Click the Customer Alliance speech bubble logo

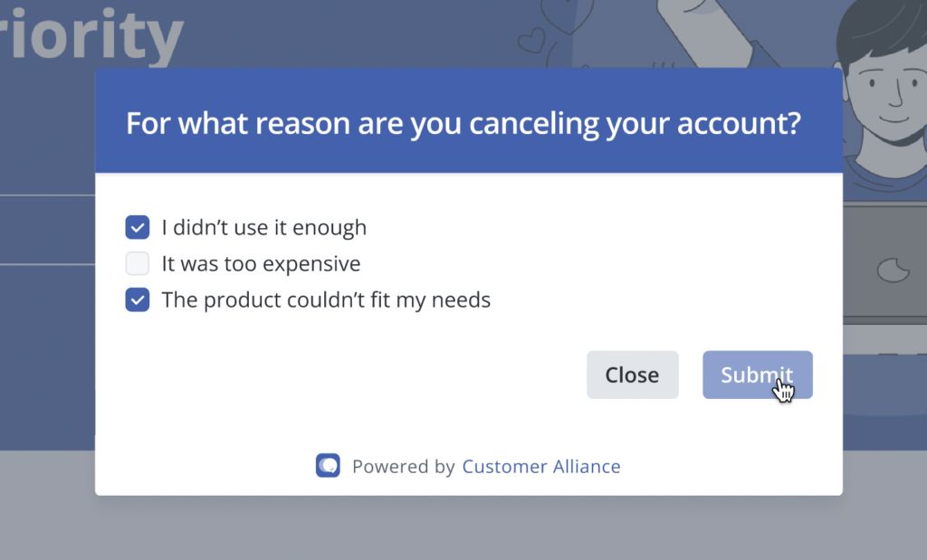[x=328, y=466]
